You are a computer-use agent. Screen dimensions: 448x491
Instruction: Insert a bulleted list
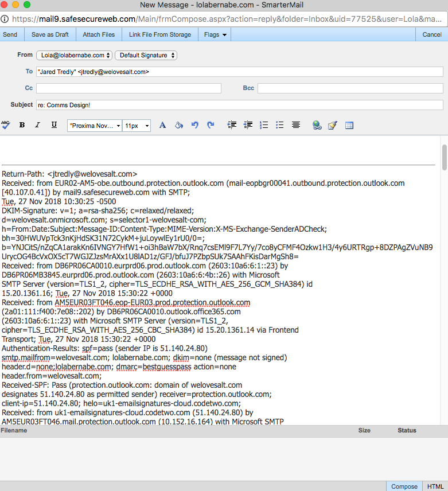[x=280, y=125]
